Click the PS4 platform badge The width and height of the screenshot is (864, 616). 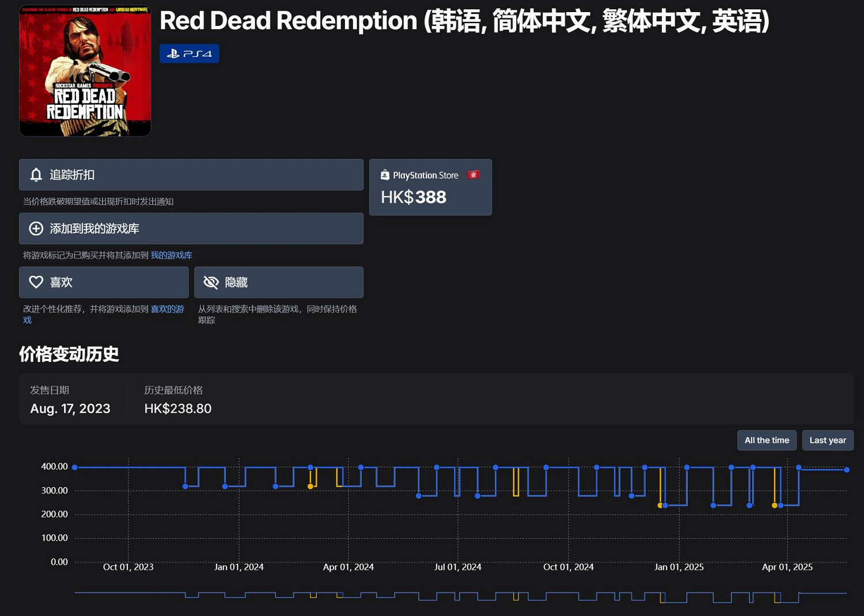pos(189,54)
